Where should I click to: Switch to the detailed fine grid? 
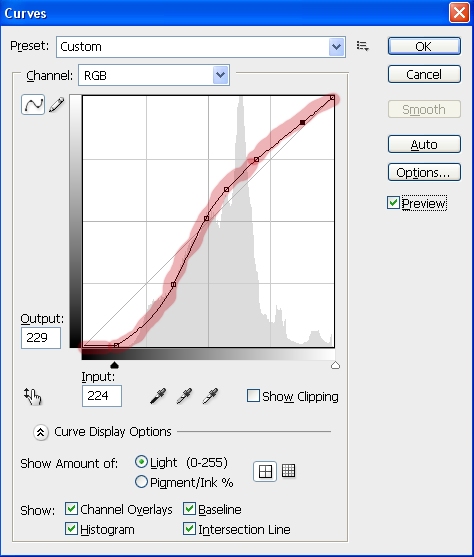[x=288, y=471]
